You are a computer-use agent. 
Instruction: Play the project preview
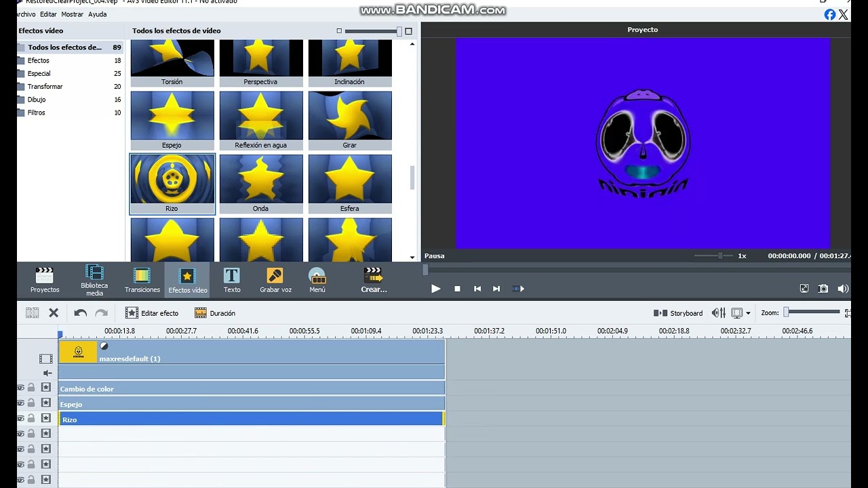(436, 289)
